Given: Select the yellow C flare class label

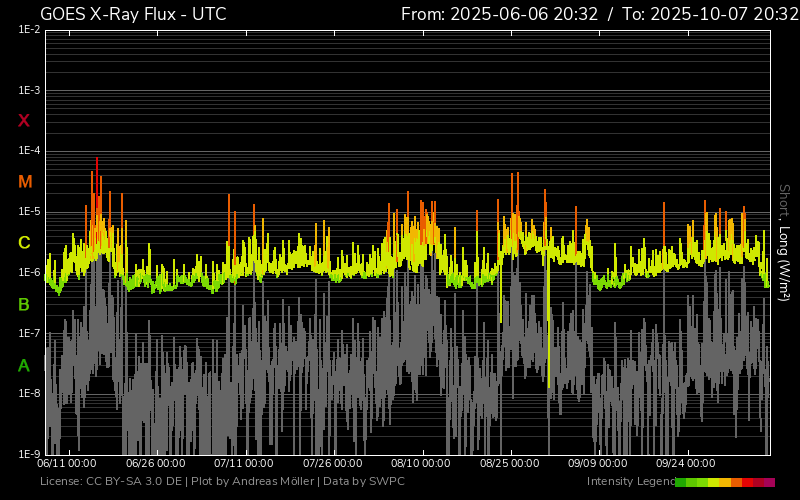Looking at the screenshot, I should (x=24, y=243).
